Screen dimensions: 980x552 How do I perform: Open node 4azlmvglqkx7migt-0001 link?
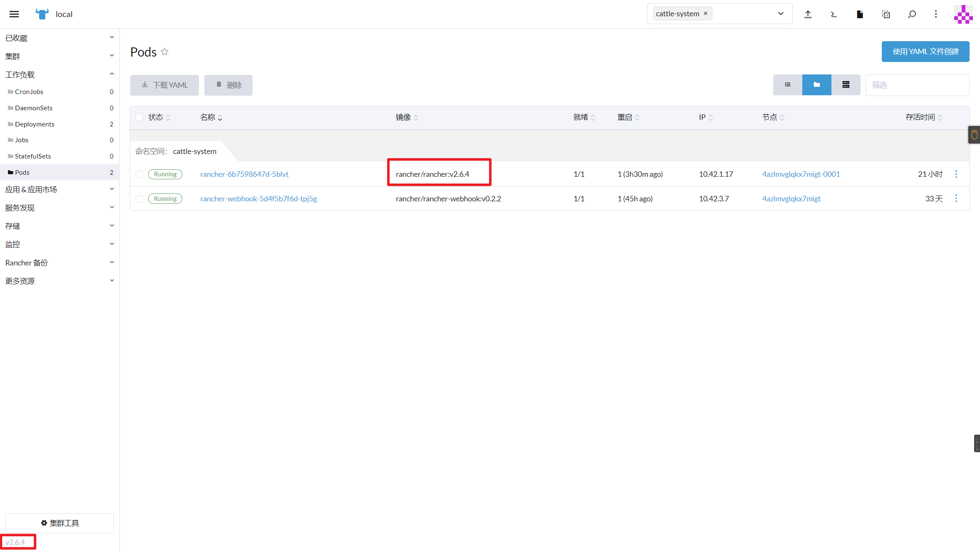click(801, 174)
